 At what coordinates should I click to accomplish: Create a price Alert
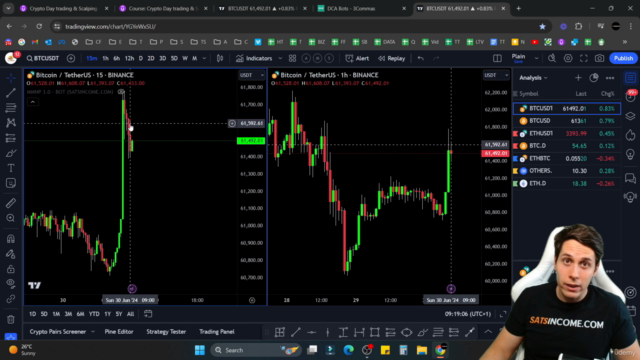(x=357, y=58)
